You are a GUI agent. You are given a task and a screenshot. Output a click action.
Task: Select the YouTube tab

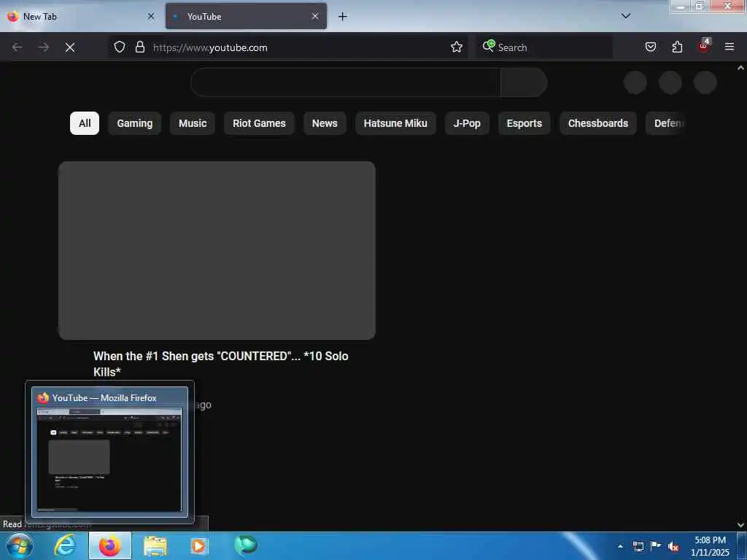pyautogui.click(x=246, y=16)
